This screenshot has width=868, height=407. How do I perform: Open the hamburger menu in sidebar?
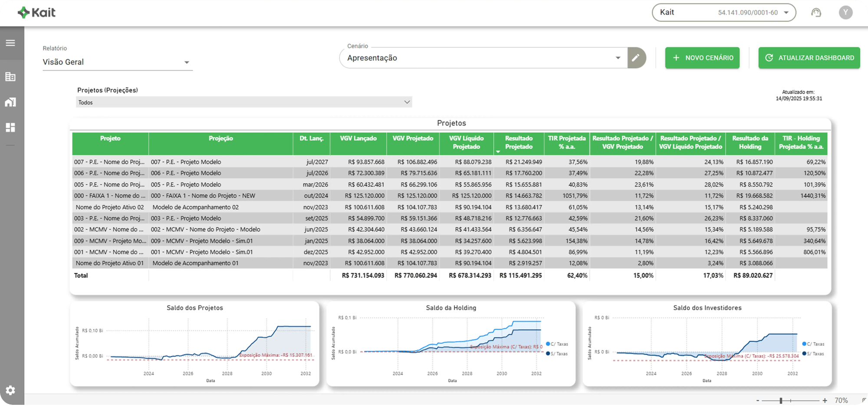click(x=10, y=43)
